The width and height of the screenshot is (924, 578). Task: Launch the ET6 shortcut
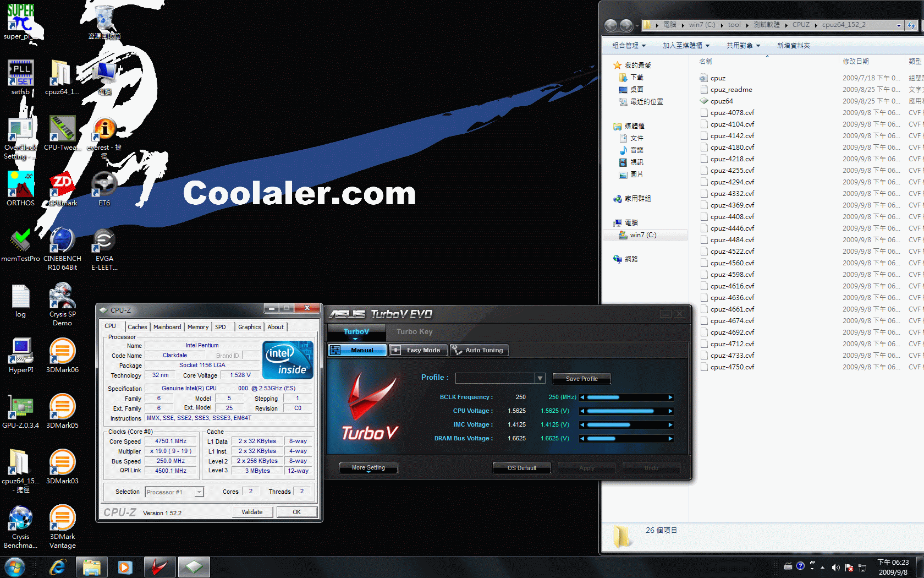[105, 189]
